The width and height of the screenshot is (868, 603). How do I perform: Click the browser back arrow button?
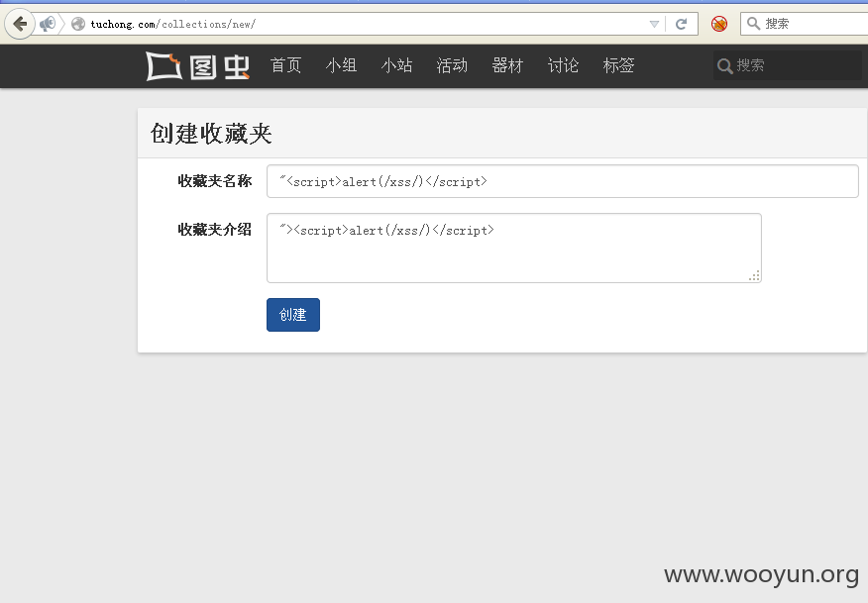(x=20, y=24)
